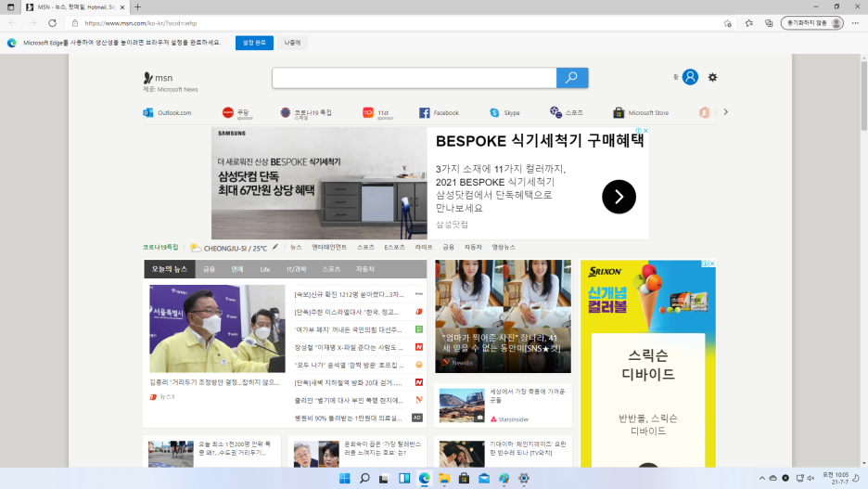Open Edge Favorites list button
Screen dimensions: 868x489
pyautogui.click(x=749, y=23)
